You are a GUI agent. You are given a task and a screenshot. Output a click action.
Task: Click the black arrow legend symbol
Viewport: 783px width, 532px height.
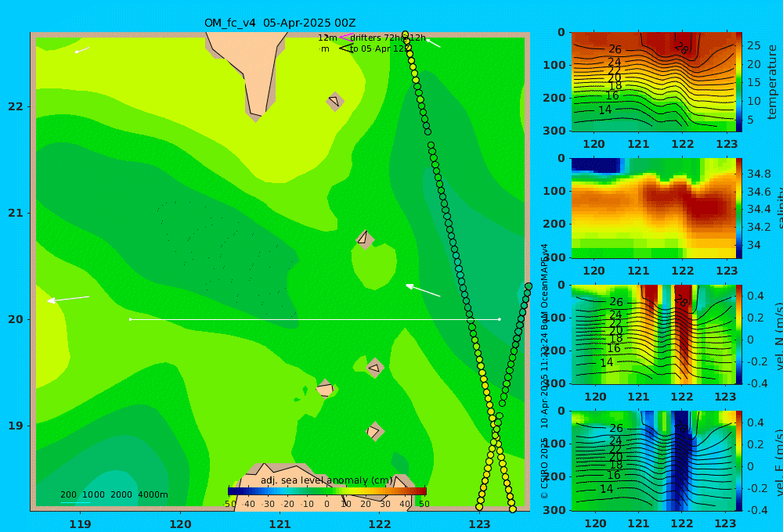(345, 49)
